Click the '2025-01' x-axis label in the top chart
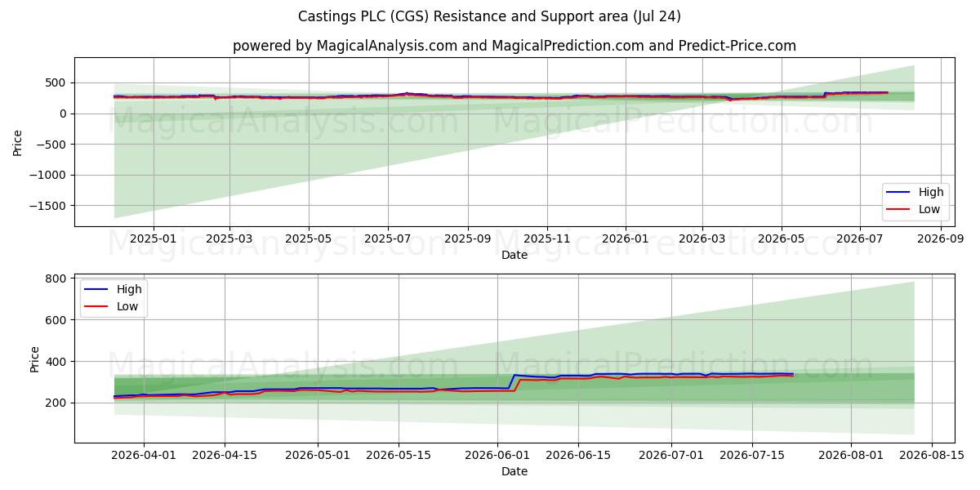 pyautogui.click(x=154, y=239)
